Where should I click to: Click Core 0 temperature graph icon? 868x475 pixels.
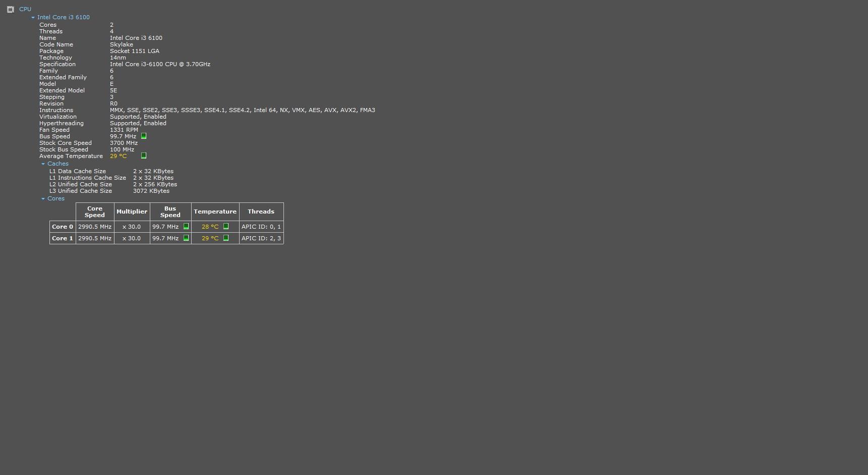coord(226,226)
